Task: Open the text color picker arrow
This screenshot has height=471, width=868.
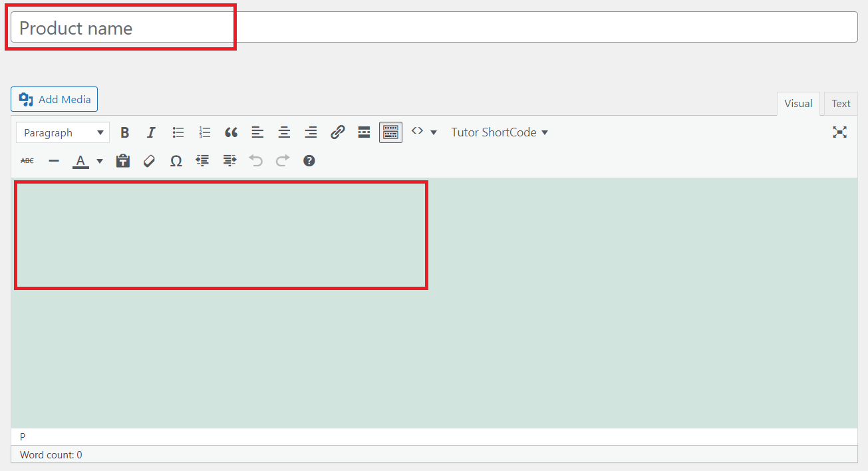Action: click(100, 161)
